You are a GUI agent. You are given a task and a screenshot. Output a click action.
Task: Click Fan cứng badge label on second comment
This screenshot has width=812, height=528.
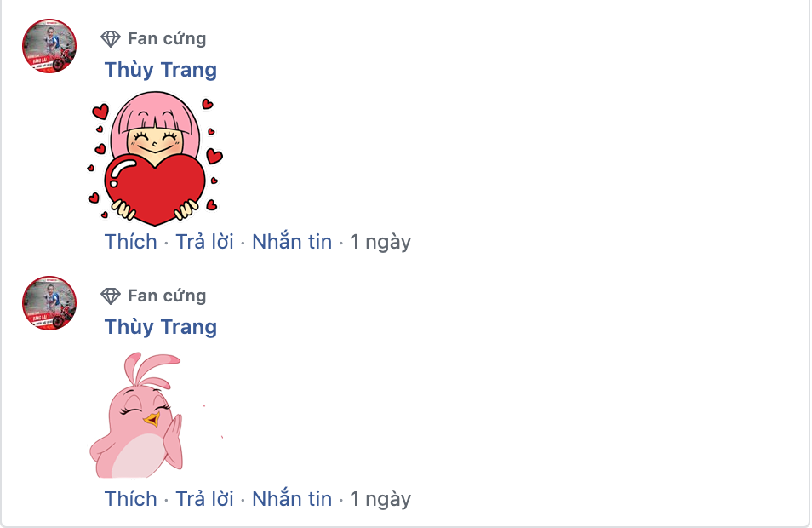pos(167,296)
